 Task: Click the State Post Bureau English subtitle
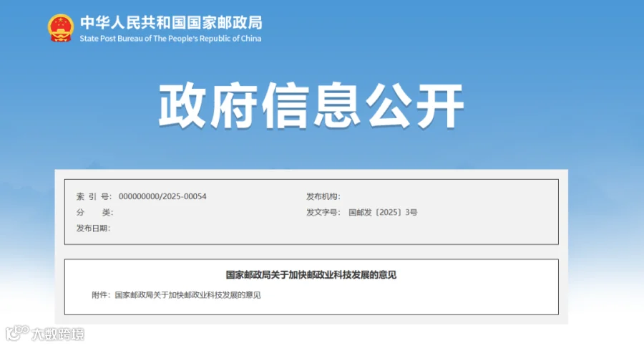[170, 39]
